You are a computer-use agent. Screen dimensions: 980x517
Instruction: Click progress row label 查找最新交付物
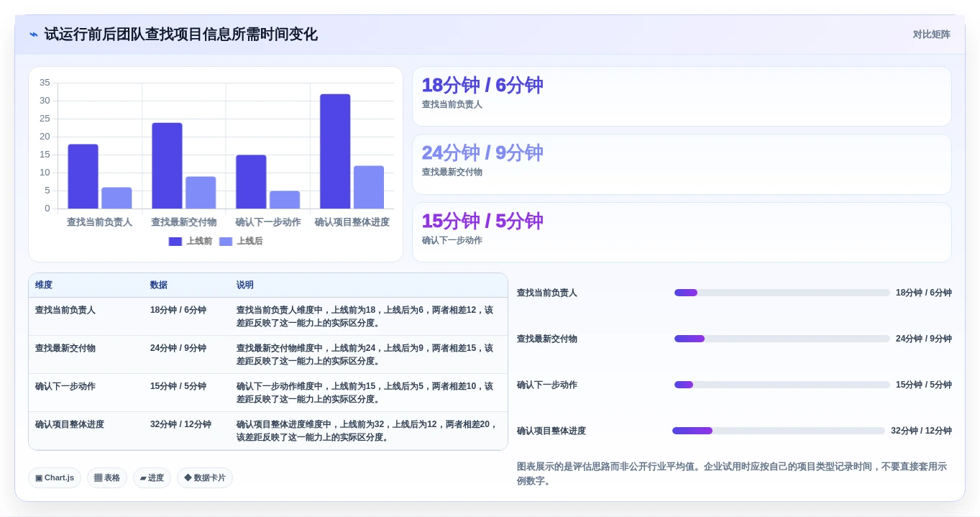coord(547,339)
